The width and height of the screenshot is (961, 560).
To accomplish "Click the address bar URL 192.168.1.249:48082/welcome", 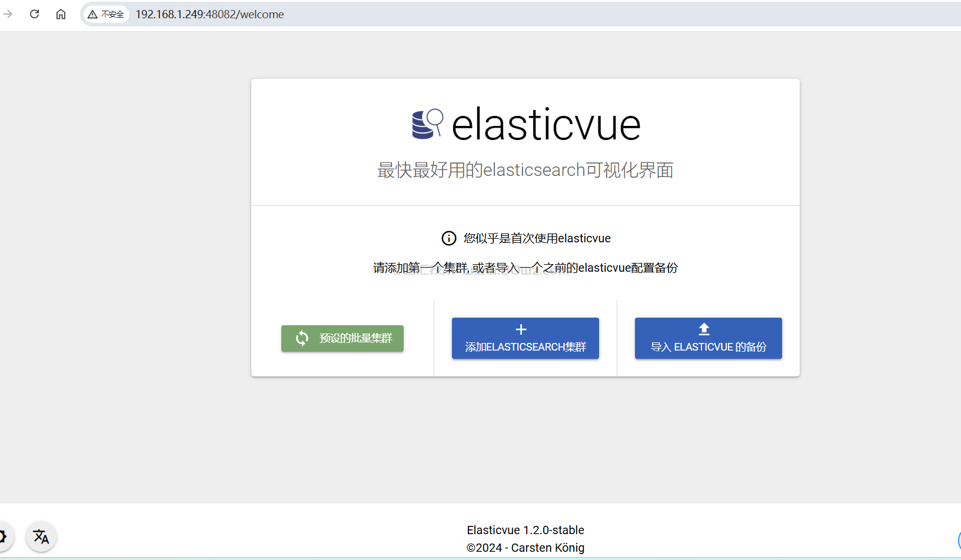I will click(x=210, y=14).
